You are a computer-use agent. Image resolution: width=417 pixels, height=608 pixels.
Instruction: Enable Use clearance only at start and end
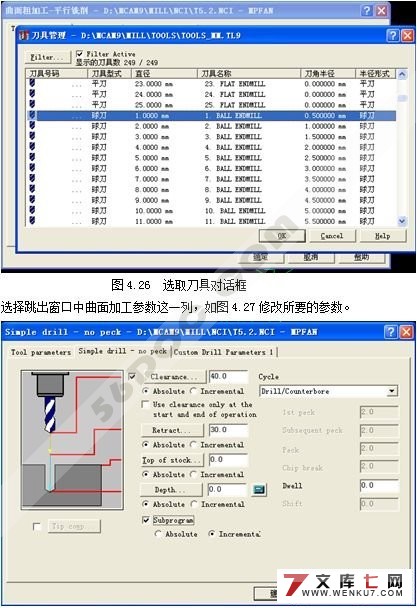tap(145, 404)
